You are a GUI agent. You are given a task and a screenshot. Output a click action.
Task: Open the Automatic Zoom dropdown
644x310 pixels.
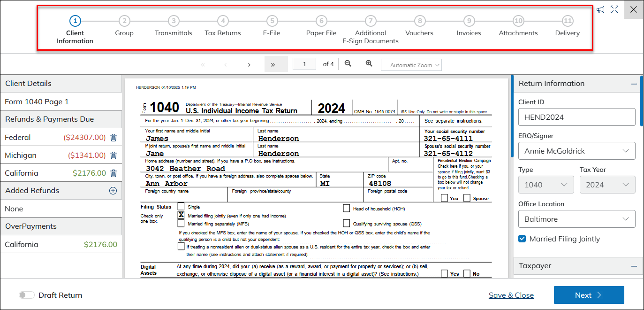[411, 65]
